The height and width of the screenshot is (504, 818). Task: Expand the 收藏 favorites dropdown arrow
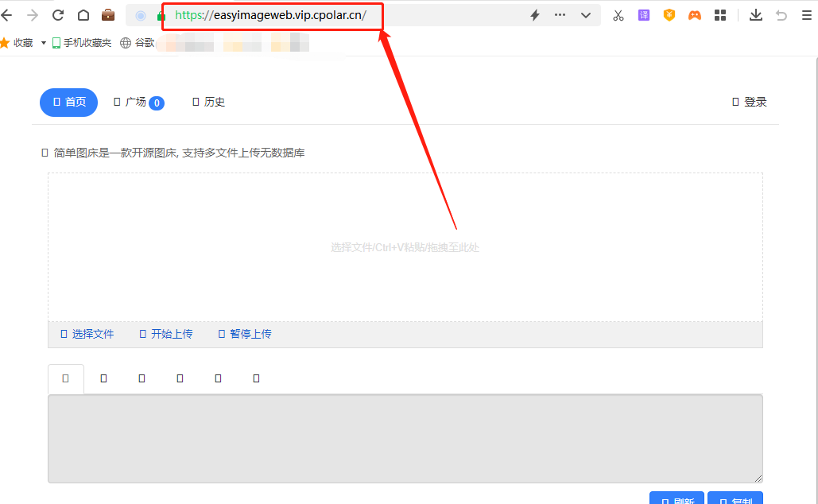[43, 42]
